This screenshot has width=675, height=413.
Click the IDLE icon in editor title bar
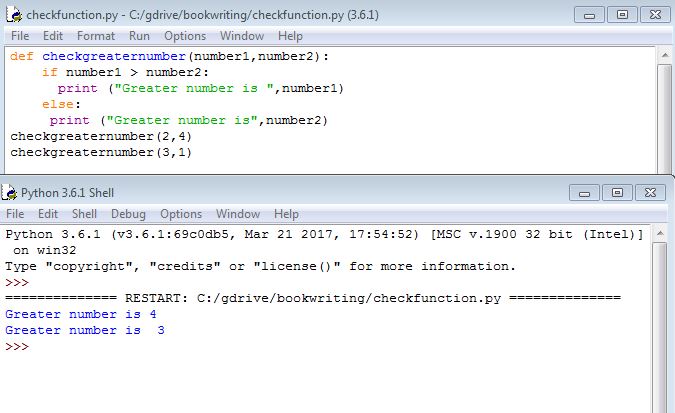(14, 15)
